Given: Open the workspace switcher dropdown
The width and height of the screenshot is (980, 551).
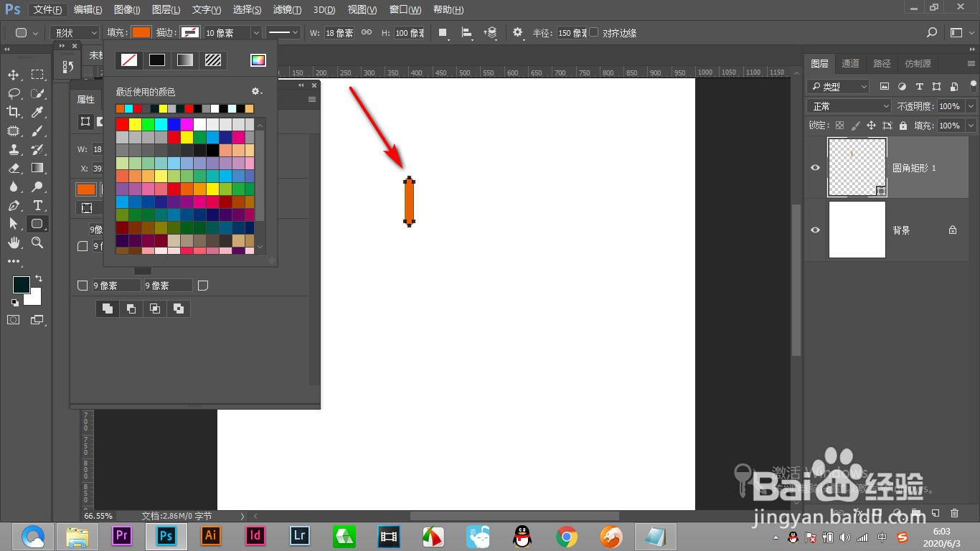Looking at the screenshot, I should click(x=961, y=33).
